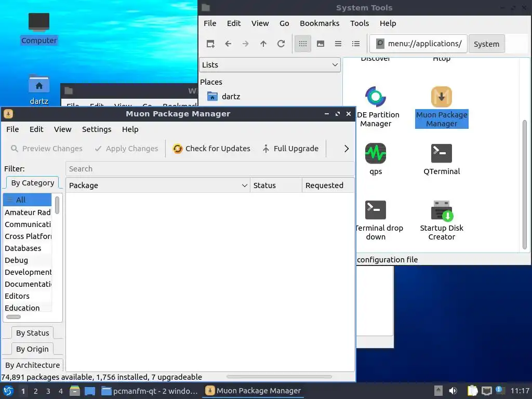532x399 pixels.
Task: Select the By Status filter tab
Action: pyautogui.click(x=33, y=333)
